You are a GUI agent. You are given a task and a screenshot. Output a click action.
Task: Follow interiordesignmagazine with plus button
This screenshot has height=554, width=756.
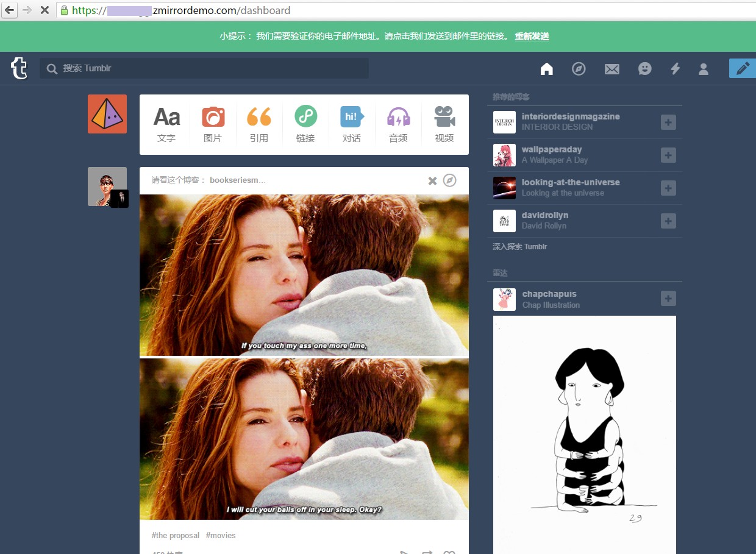click(x=668, y=123)
